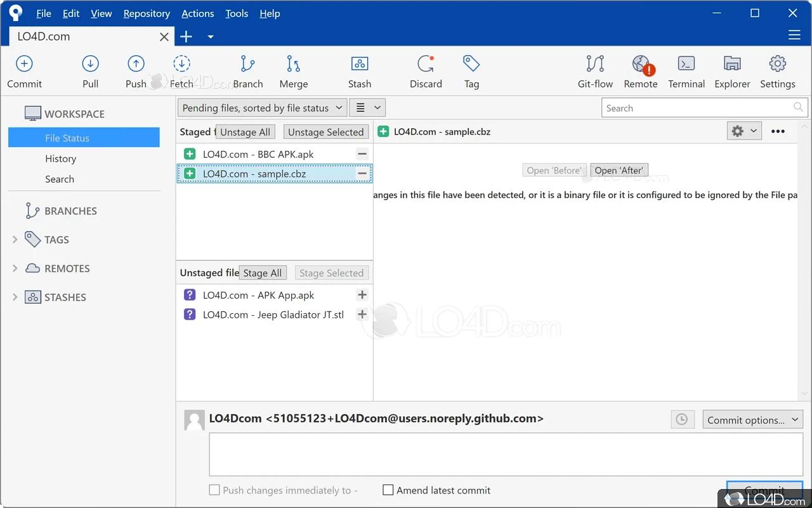The image size is (812, 508).
Task: Open the Stash tool
Action: point(359,70)
